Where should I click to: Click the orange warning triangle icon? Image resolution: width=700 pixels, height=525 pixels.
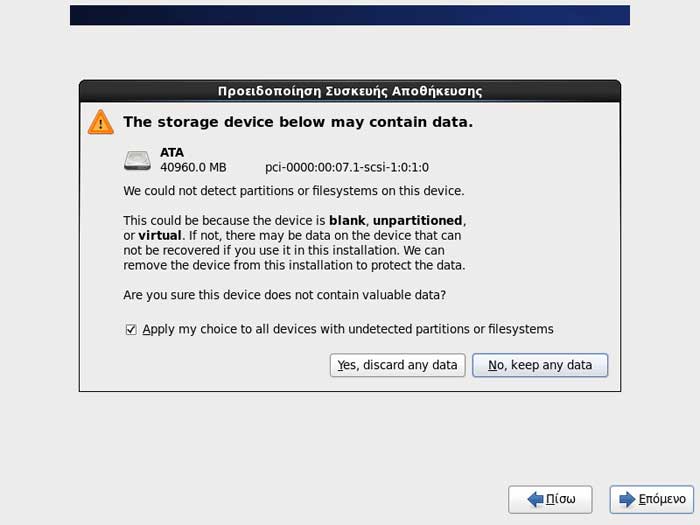click(x=100, y=122)
